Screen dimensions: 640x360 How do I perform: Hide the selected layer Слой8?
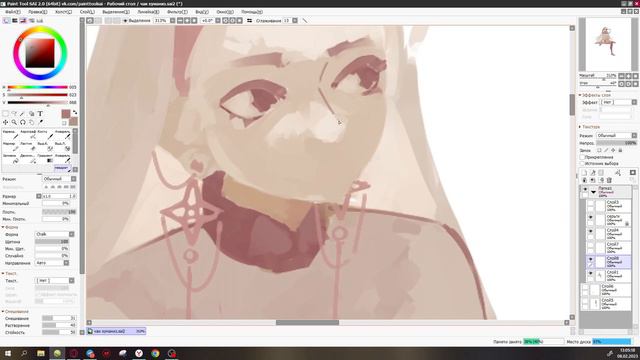tap(590, 259)
